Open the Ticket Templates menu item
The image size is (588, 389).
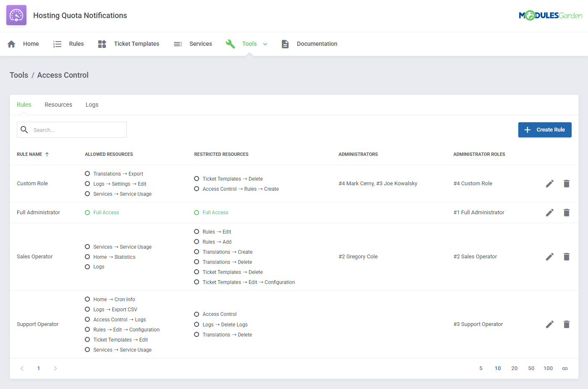tap(136, 44)
